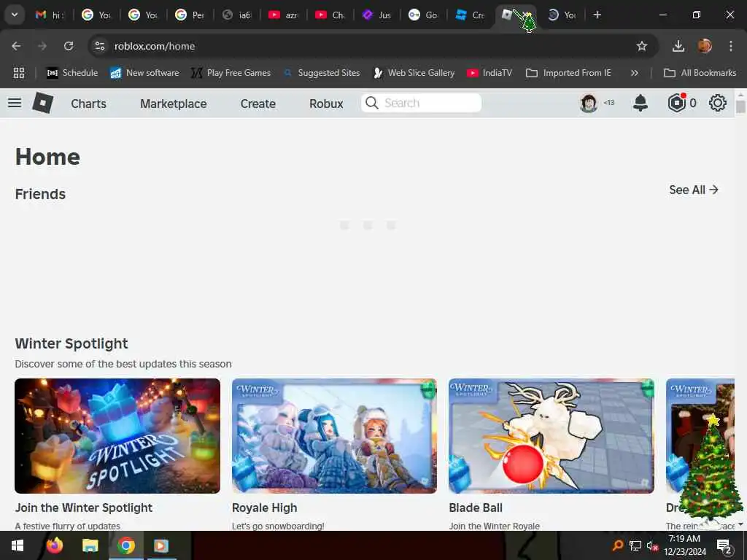Go forward with the forward arrow
Viewport: 747px width, 560px height.
click(x=42, y=46)
